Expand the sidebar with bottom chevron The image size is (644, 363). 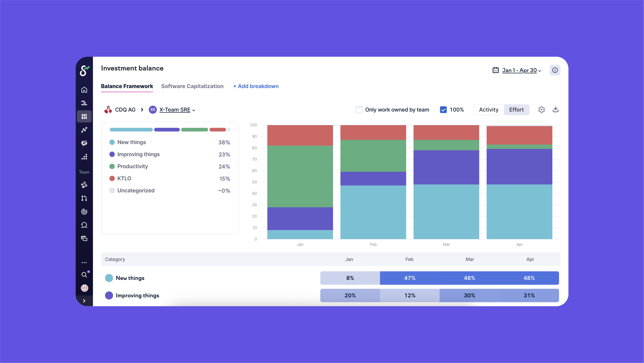click(84, 301)
